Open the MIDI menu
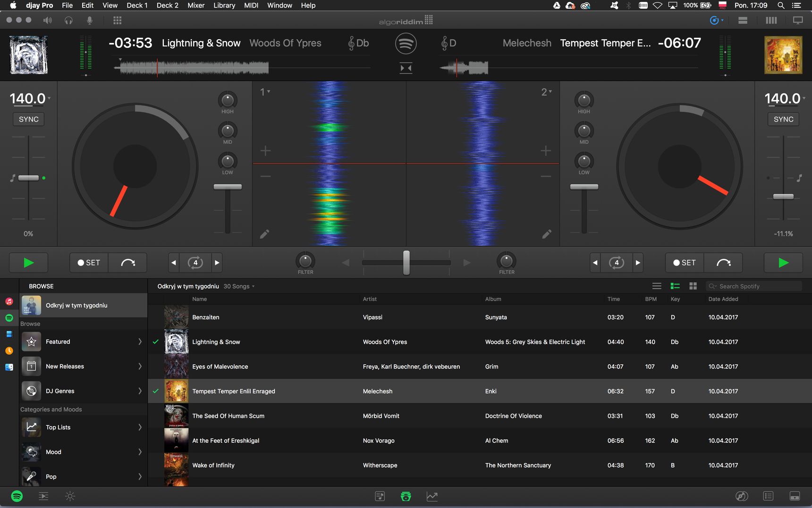The width and height of the screenshot is (812, 508). (x=251, y=5)
